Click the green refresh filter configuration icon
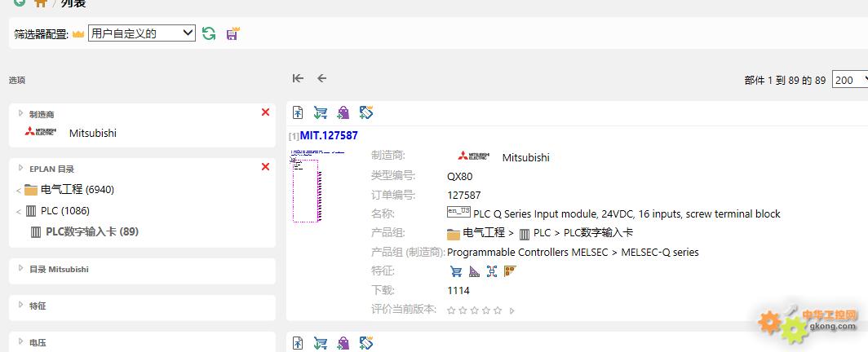Screen dimensions: 868x352 pos(209,33)
